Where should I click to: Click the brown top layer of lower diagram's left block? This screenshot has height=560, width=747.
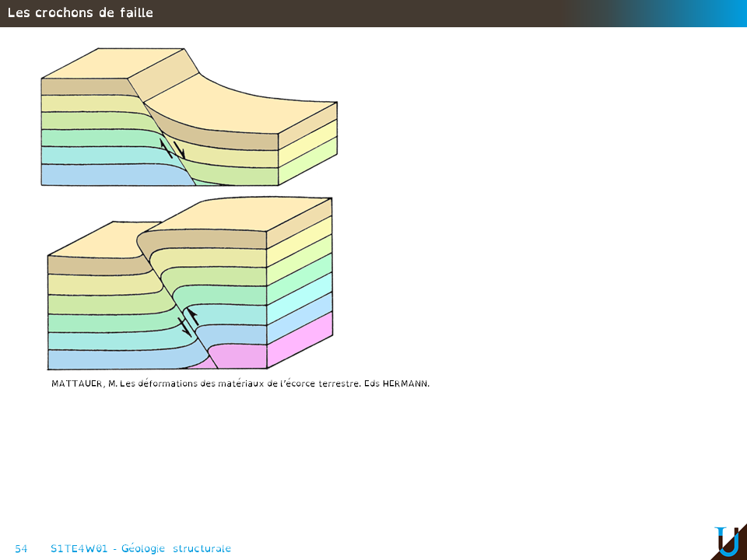93,264
